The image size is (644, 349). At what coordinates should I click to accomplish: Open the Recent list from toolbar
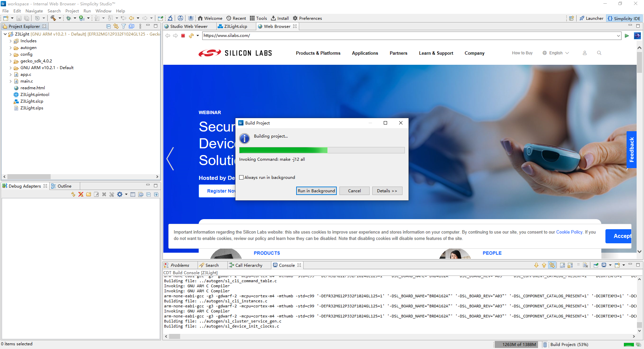tap(236, 18)
